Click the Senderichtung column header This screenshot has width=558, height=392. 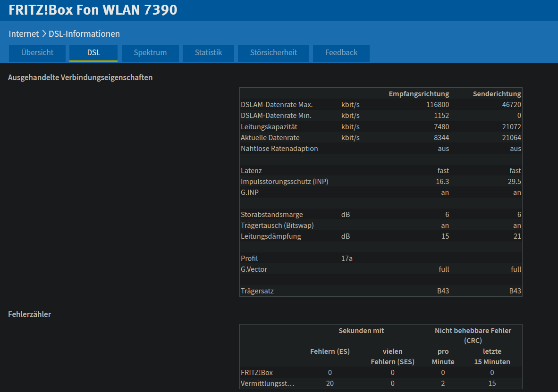coord(497,94)
